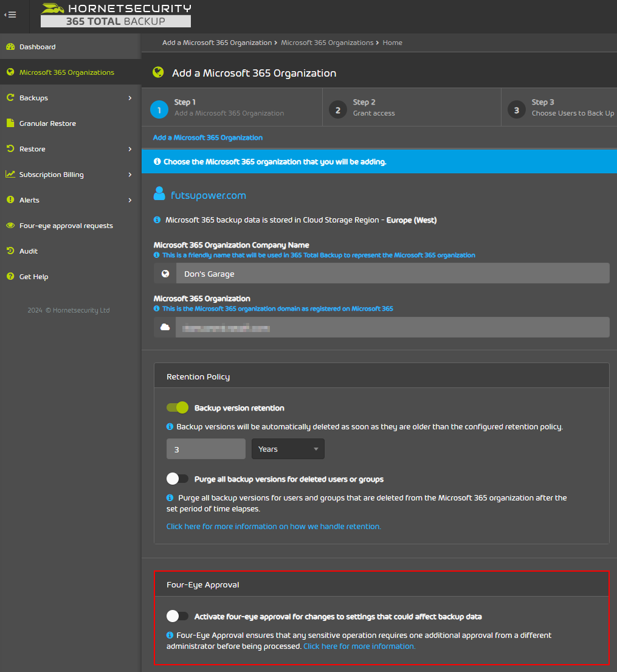Click the Backups refresh icon
This screenshot has height=672, width=617.
tap(10, 98)
